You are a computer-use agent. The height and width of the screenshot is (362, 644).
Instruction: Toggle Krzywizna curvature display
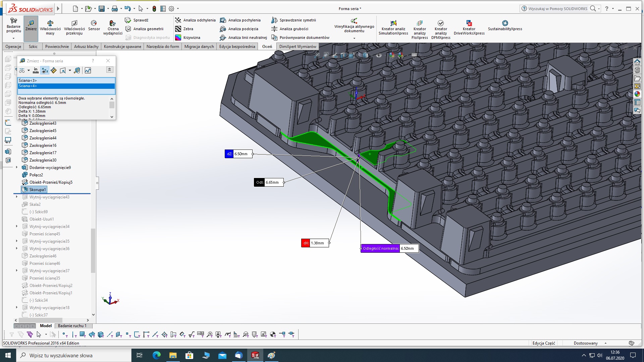pos(187,38)
